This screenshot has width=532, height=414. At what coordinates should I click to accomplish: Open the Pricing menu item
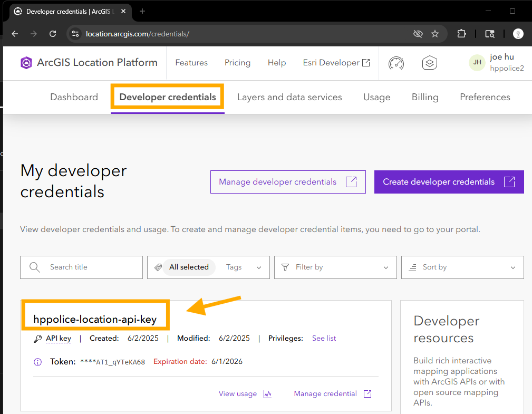point(237,63)
